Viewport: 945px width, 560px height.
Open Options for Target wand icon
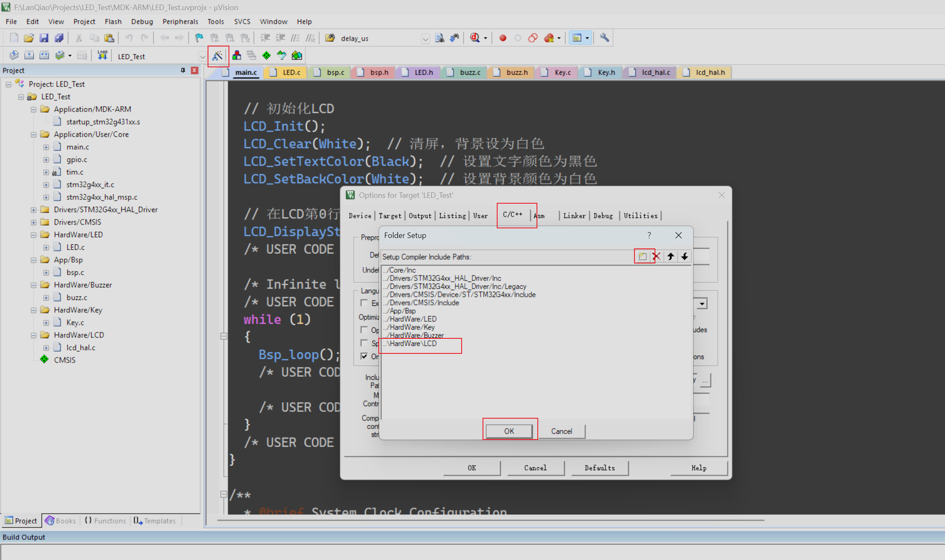click(x=218, y=56)
